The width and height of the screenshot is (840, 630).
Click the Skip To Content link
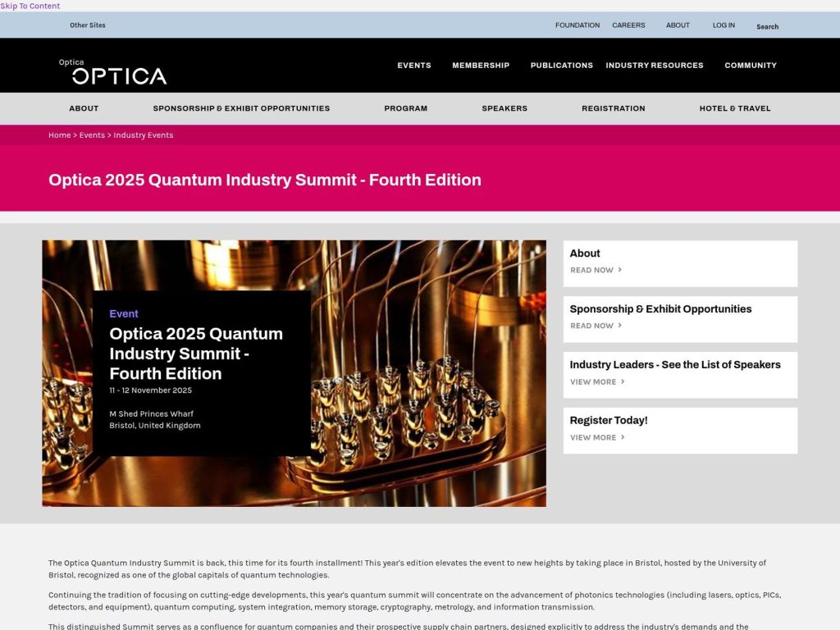(x=30, y=6)
